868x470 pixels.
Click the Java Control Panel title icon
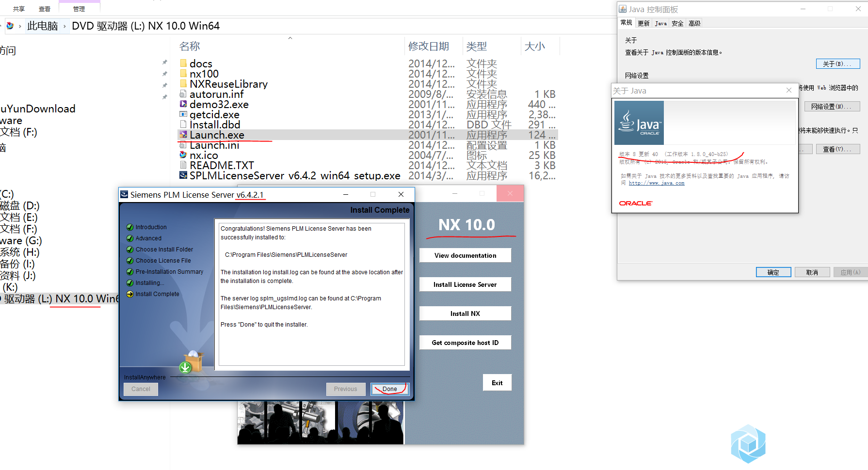[x=623, y=9]
